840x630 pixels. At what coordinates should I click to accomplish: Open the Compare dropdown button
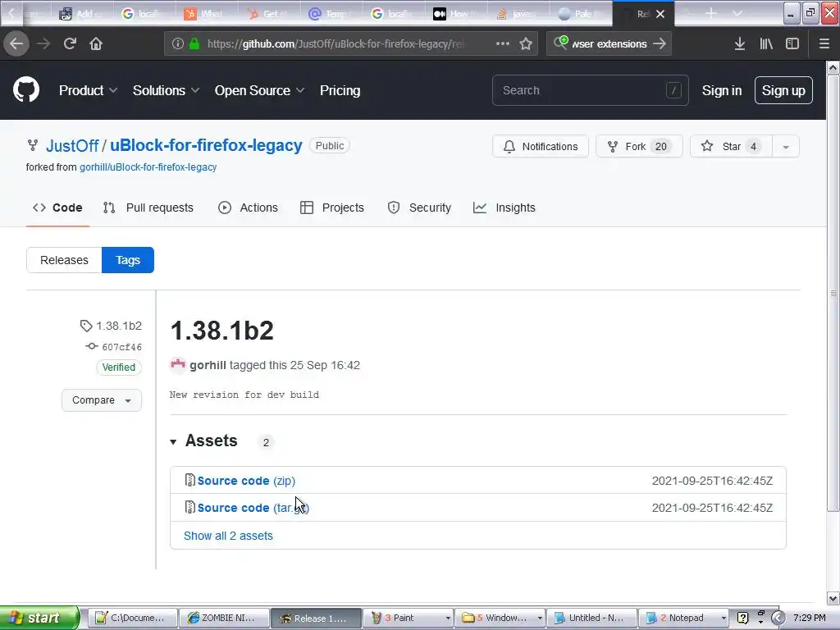[x=101, y=400]
